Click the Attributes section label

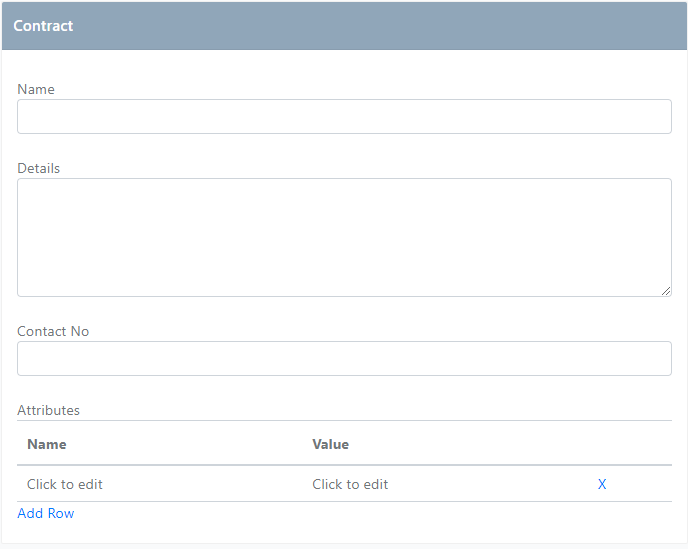(48, 410)
